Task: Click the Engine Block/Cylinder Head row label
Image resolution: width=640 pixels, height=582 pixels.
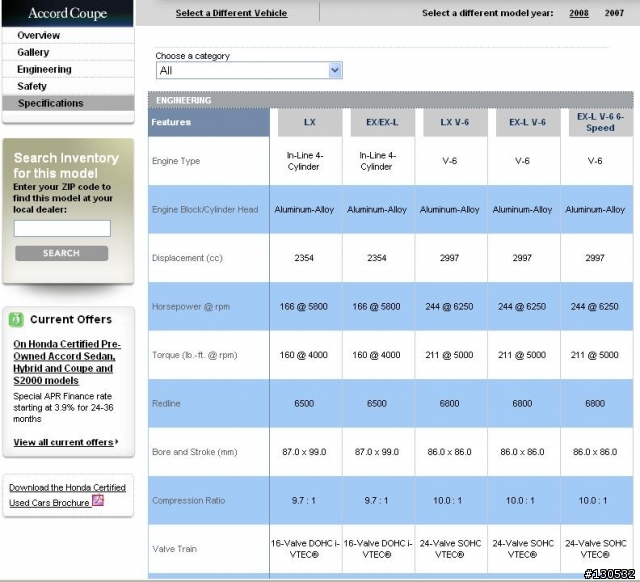Action: 205,210
